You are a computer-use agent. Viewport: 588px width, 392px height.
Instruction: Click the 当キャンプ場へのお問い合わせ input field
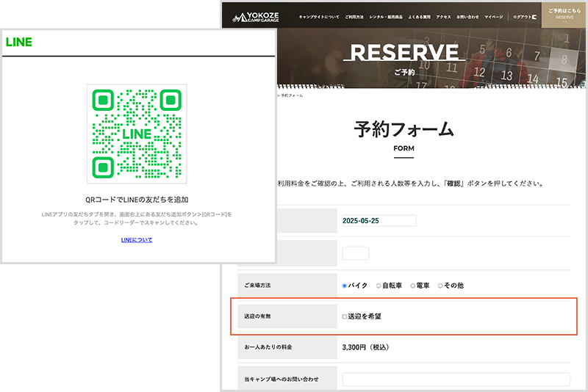(x=456, y=379)
